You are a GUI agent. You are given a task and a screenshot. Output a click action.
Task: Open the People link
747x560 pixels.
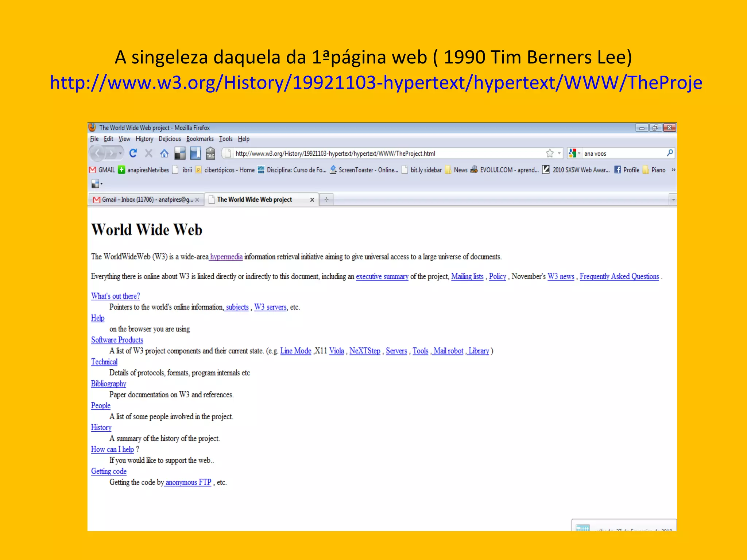(101, 406)
